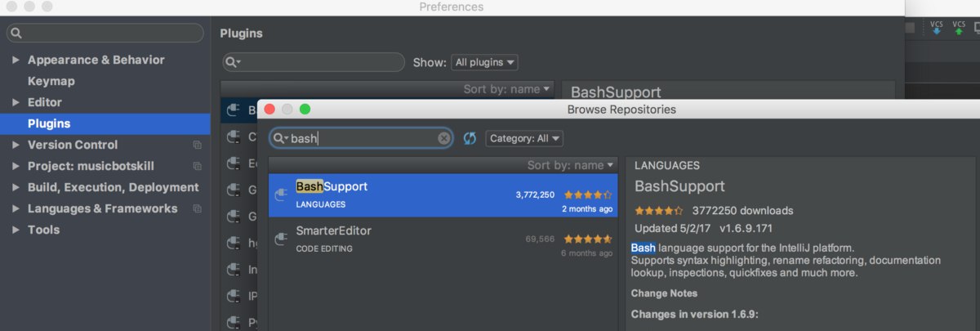The height and width of the screenshot is (331, 980).
Task: Expand Project: musicbotskill section
Action: pos(16,166)
